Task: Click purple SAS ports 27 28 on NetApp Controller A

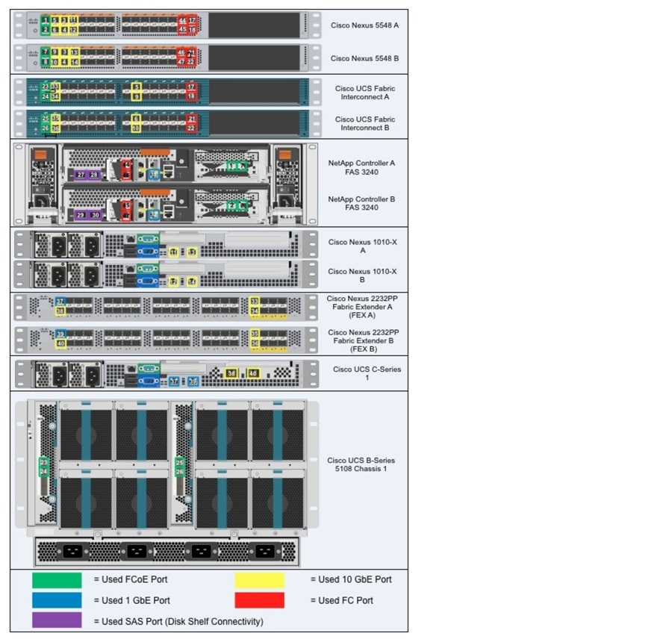Action: [x=87, y=175]
